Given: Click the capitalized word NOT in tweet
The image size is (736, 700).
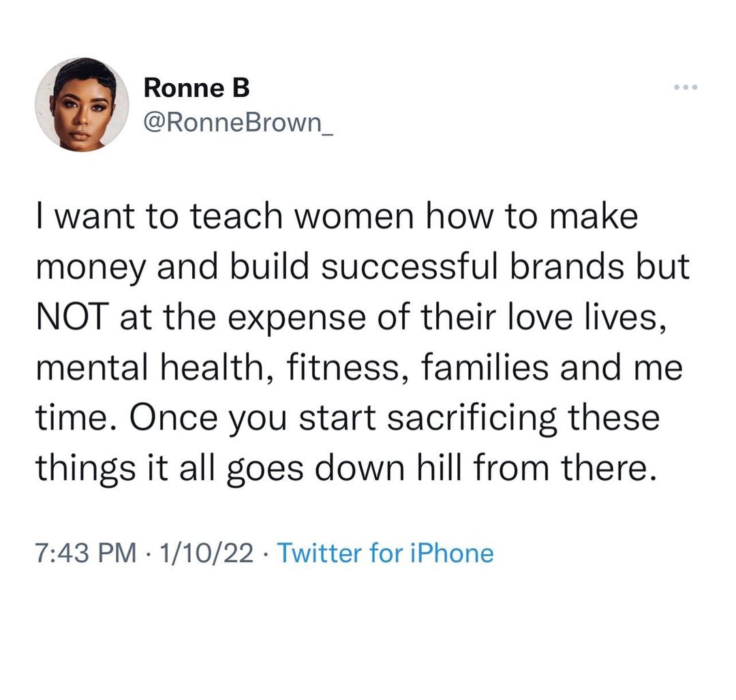Looking at the screenshot, I should [75, 317].
